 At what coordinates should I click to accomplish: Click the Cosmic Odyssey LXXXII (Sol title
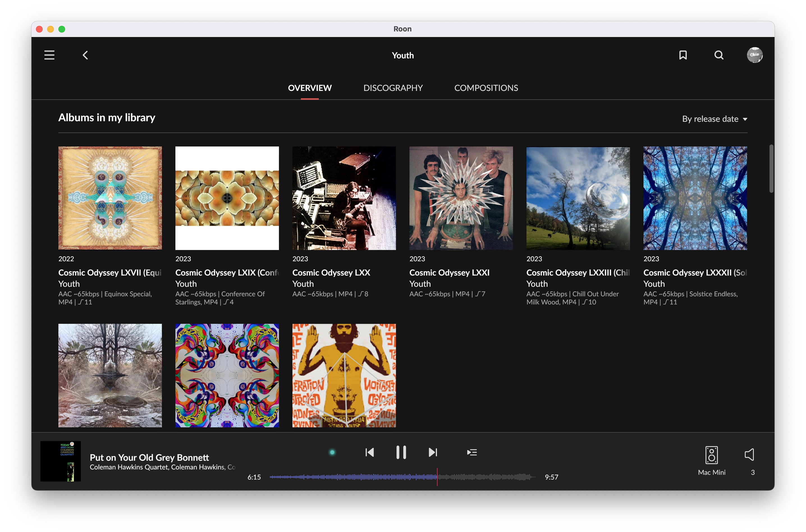pos(695,272)
